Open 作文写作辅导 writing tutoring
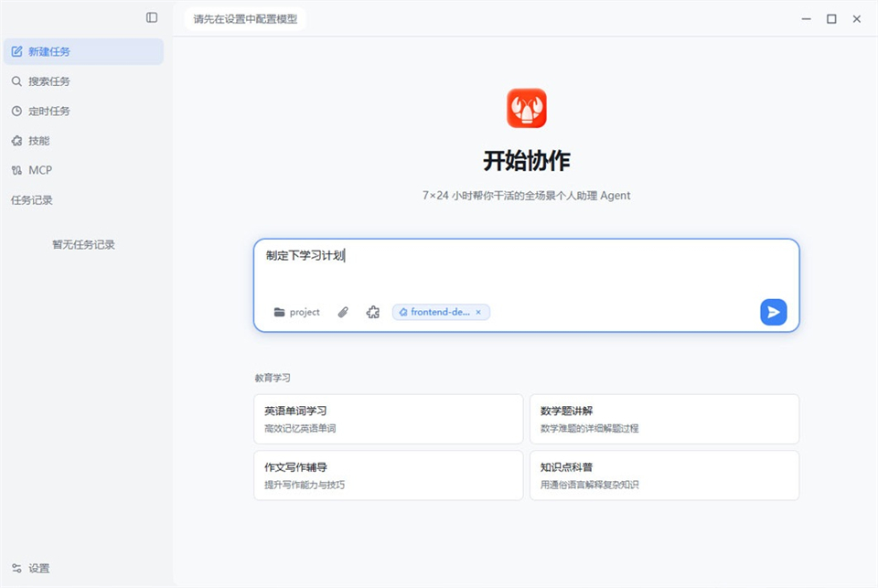The height and width of the screenshot is (588, 878). click(x=388, y=476)
